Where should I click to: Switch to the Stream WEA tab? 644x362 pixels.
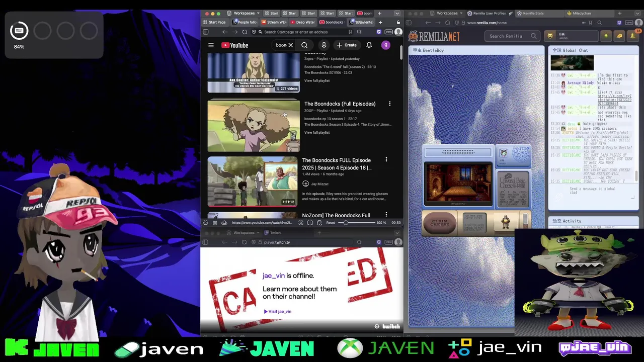(x=274, y=22)
